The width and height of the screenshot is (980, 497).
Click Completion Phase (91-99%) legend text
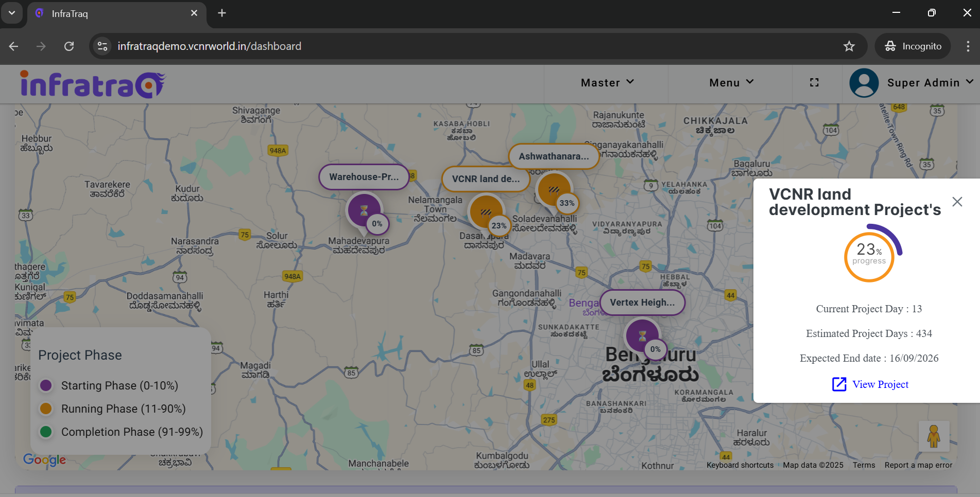(x=132, y=432)
